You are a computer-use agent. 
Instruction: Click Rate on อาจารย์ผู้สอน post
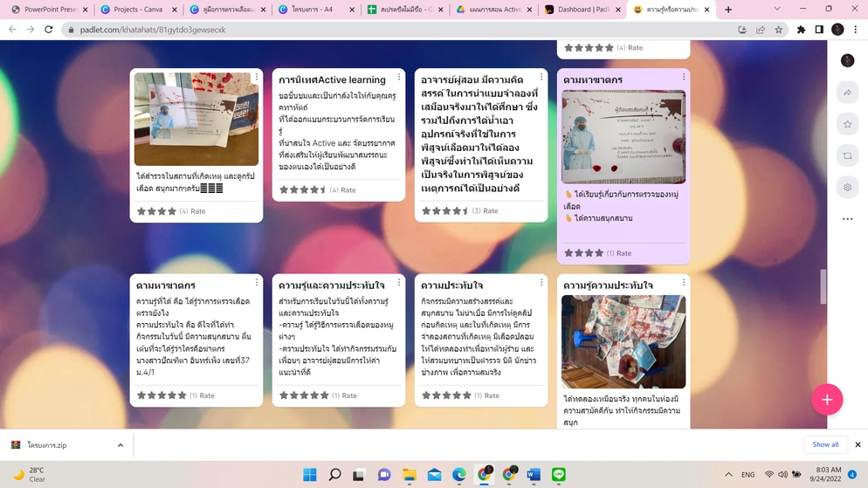[x=491, y=210]
